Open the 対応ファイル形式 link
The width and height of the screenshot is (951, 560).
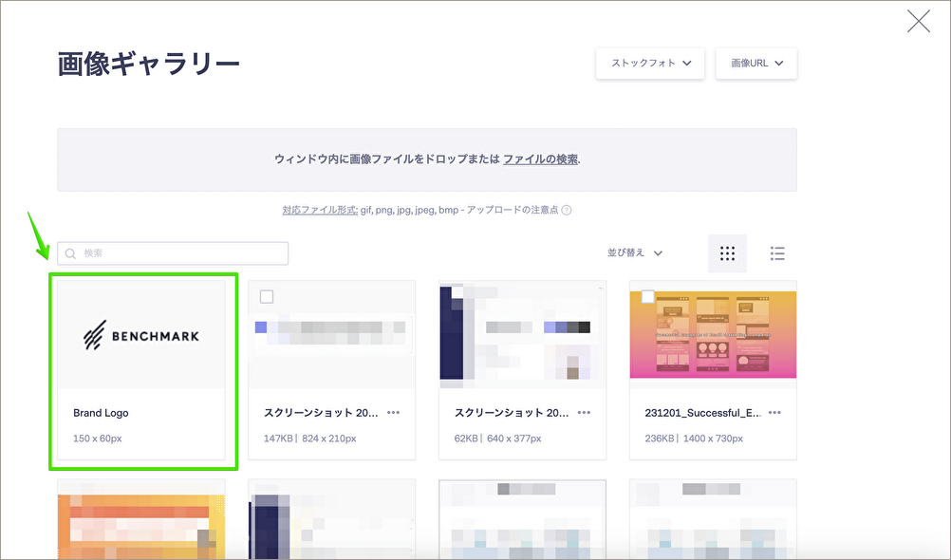point(319,211)
